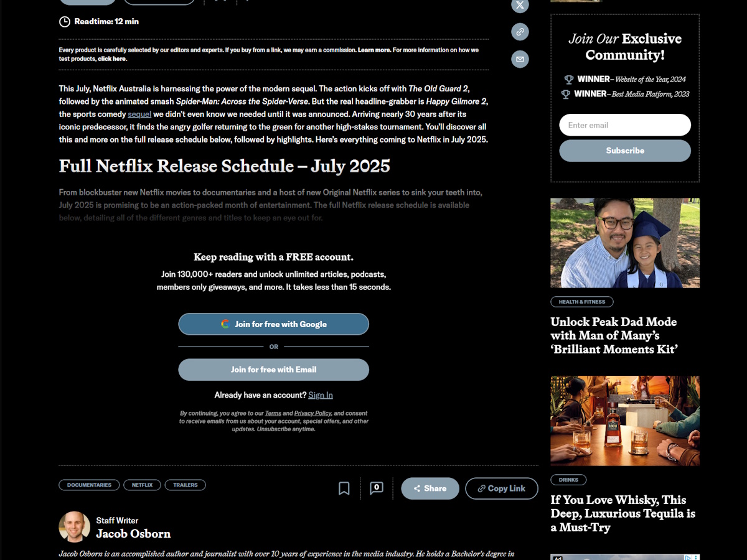
Task: Open the HEALTH & FITNESS category tag
Action: pyautogui.click(x=582, y=302)
